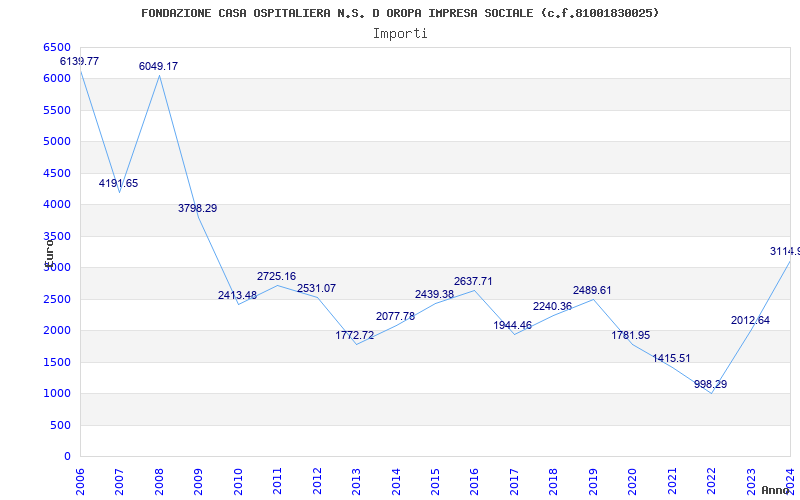Viewport: 800px width, 500px height.
Task: Click x-axis year 2021
Action: (x=672, y=482)
